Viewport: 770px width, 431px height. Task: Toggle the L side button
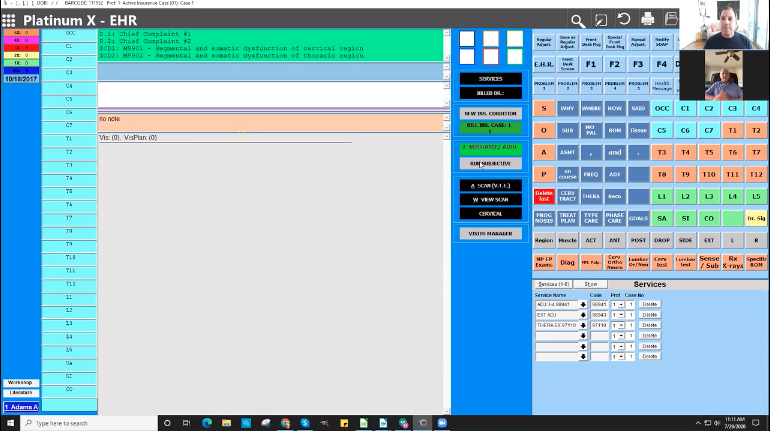(732, 241)
